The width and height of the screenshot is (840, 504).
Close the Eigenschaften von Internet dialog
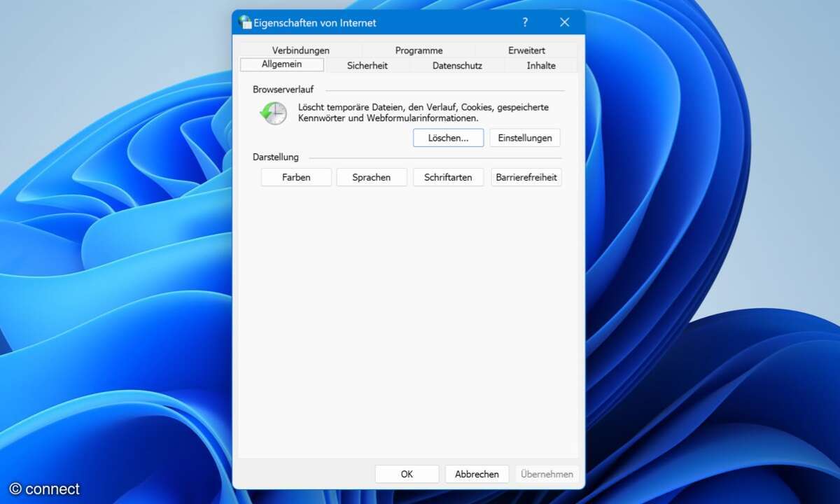(x=564, y=22)
